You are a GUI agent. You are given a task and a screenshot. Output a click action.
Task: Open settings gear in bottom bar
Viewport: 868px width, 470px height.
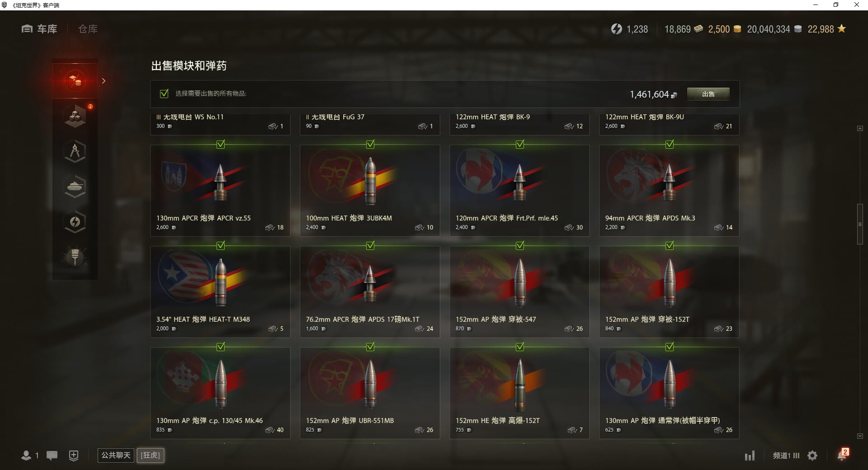(812, 456)
